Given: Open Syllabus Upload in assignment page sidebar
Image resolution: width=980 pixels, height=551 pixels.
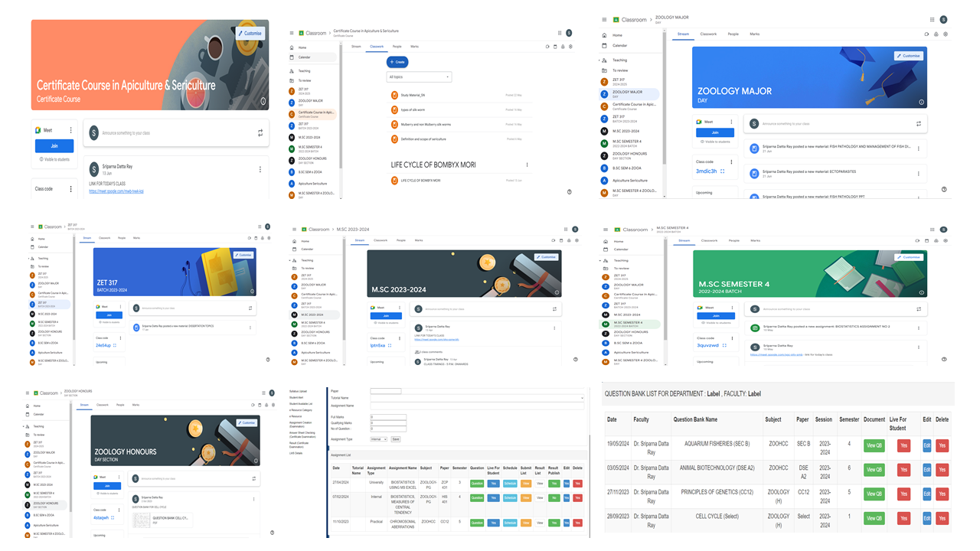Looking at the screenshot, I should [x=299, y=390].
